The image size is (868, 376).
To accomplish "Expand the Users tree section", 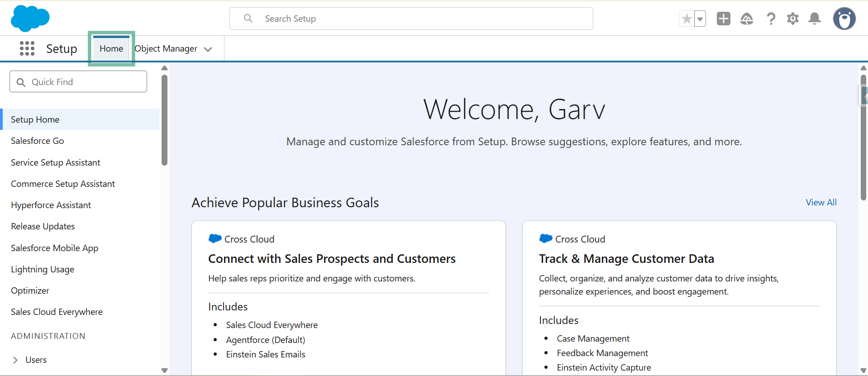I will pos(15,360).
